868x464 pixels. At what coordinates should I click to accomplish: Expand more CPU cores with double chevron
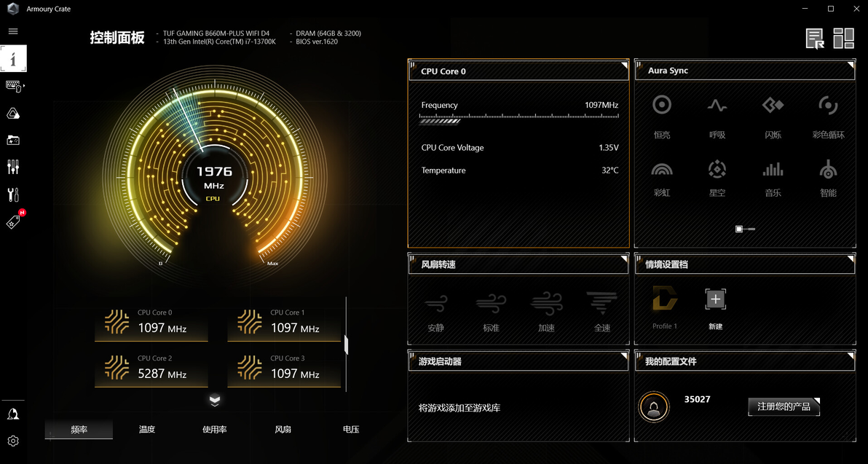tap(215, 401)
